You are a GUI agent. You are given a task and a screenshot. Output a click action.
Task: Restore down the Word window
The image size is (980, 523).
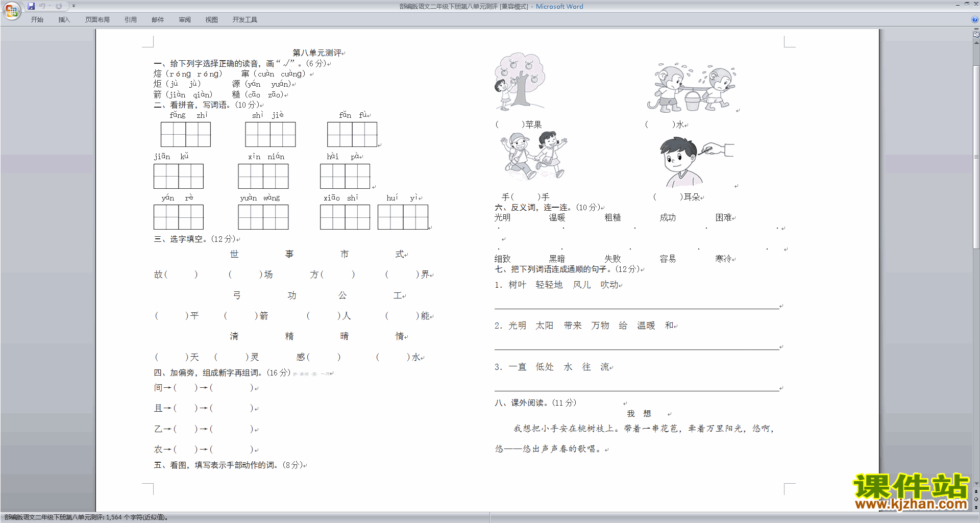tap(967, 4)
